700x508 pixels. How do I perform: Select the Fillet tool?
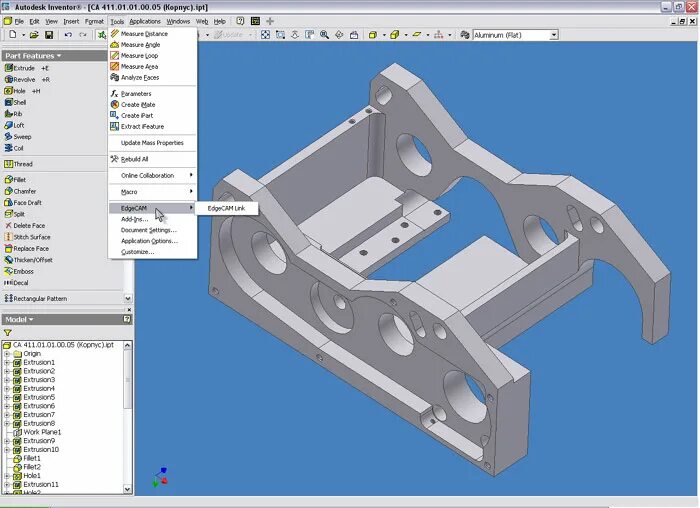[x=15, y=179]
